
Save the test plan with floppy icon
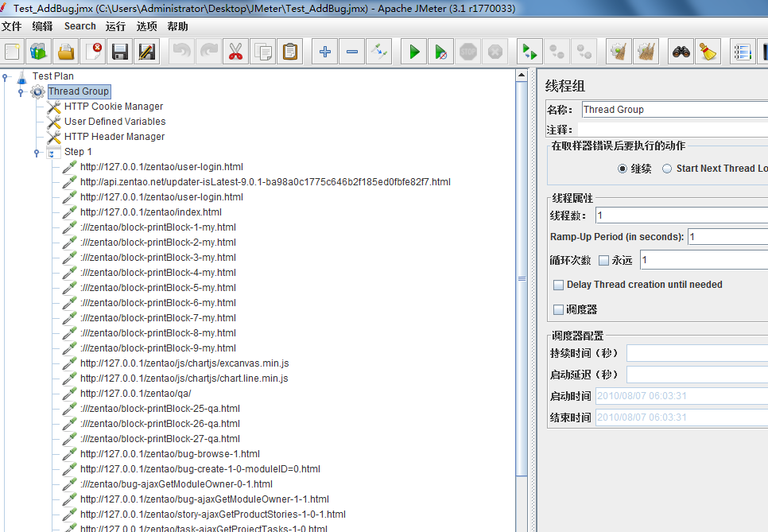click(x=120, y=52)
